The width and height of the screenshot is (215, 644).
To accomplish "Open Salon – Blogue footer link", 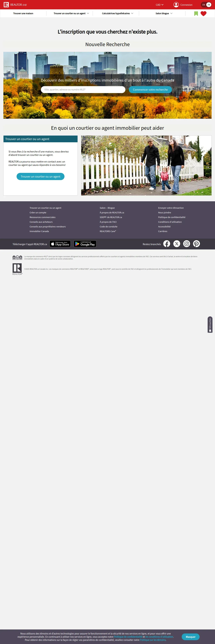I will point(107,208).
